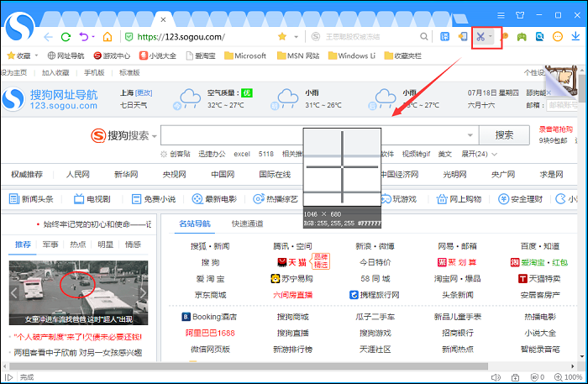Click the Sogou browser logo avatar
This screenshot has width=588, height=384.
pyautogui.click(x=19, y=26)
